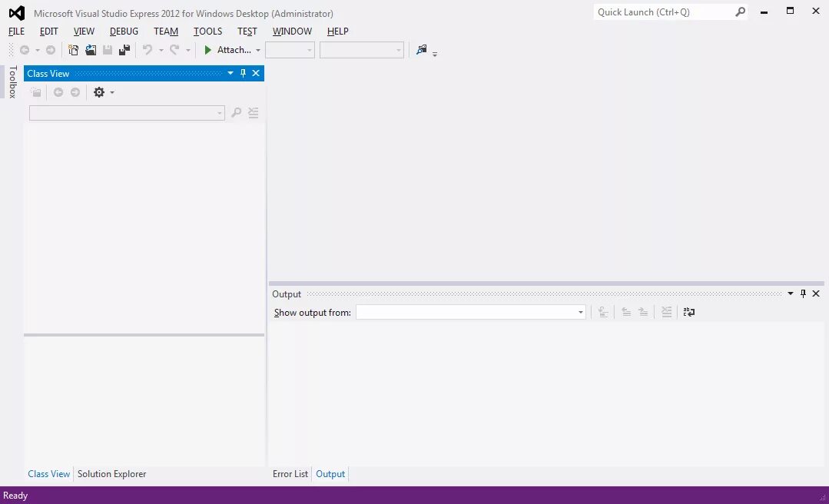Open the EDIT menu

click(x=48, y=31)
